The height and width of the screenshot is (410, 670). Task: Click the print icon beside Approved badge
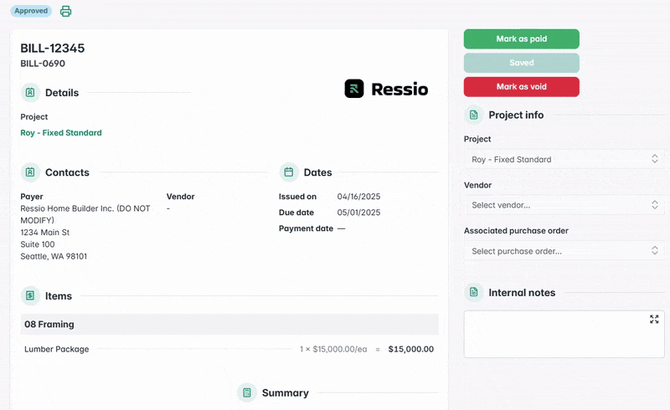pyautogui.click(x=66, y=12)
